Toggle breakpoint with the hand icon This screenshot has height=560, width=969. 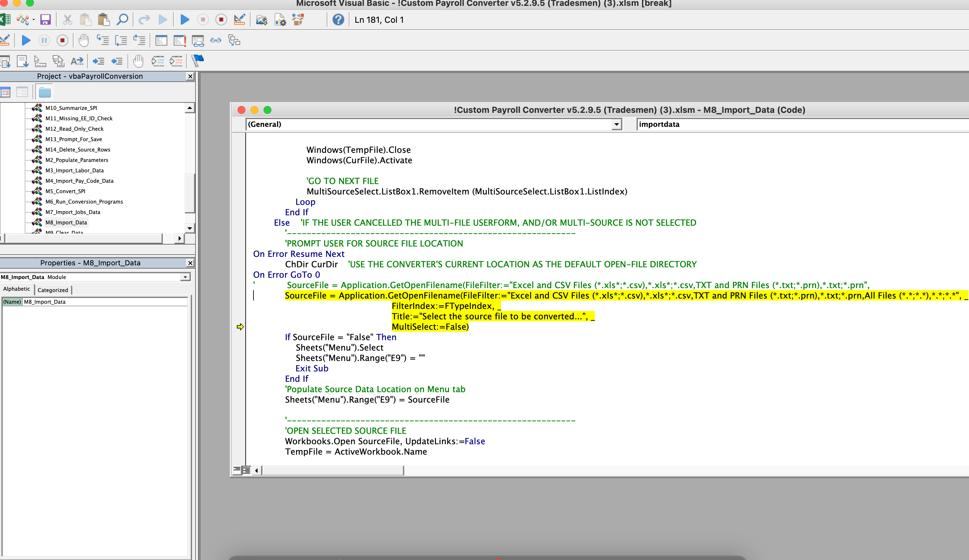pyautogui.click(x=83, y=40)
